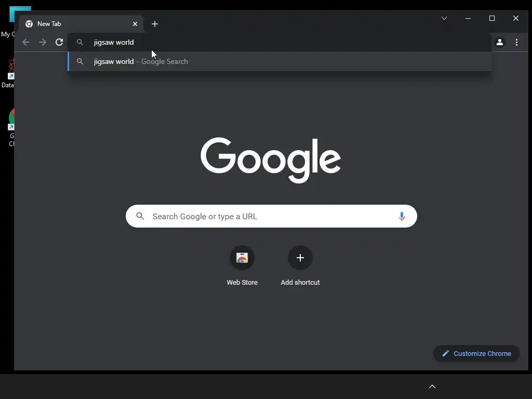
Task: Reload the page with the refresh icon
Action: [x=59, y=42]
